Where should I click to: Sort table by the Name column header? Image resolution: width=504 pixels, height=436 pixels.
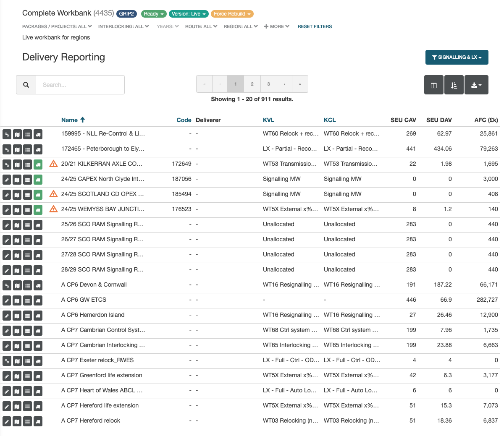pos(70,120)
